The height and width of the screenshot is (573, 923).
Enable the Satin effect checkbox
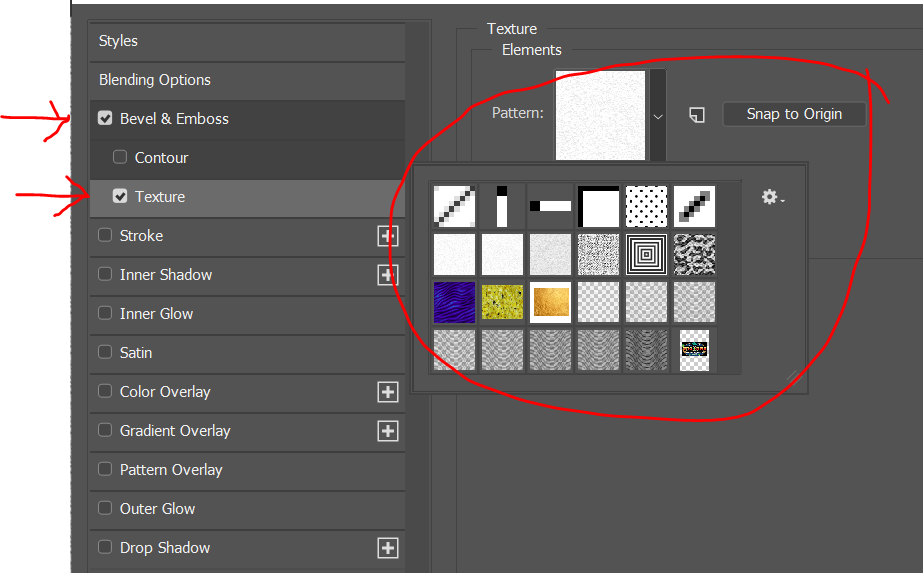105,353
